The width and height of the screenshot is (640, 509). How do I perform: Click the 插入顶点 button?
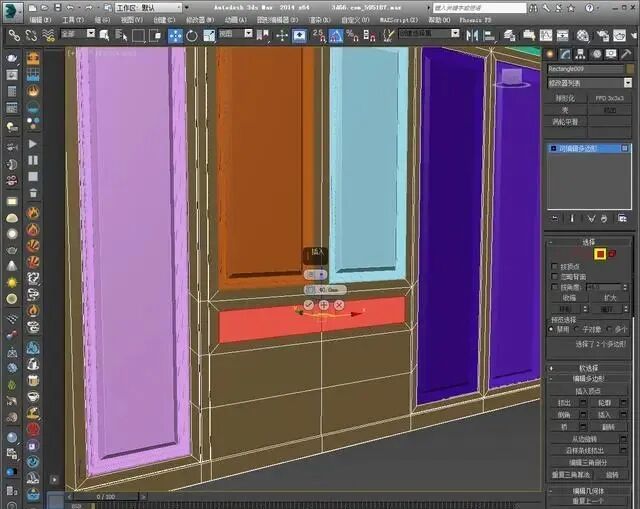point(589,391)
